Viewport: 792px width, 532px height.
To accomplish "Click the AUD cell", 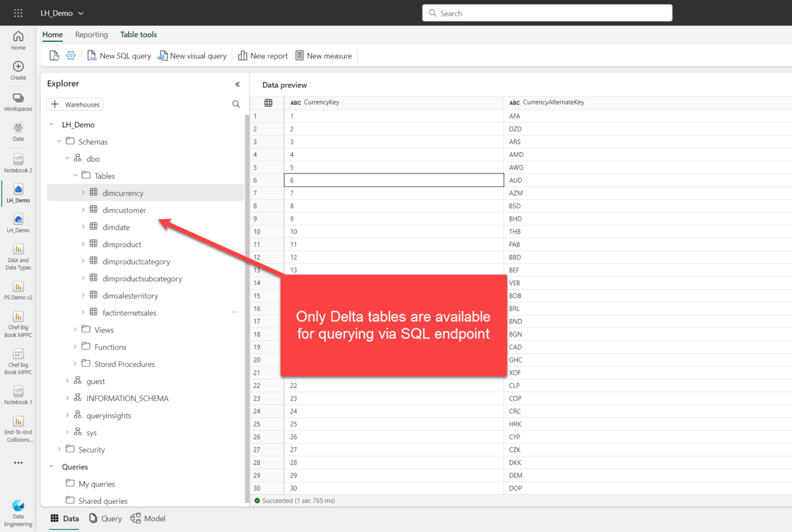I will click(647, 180).
